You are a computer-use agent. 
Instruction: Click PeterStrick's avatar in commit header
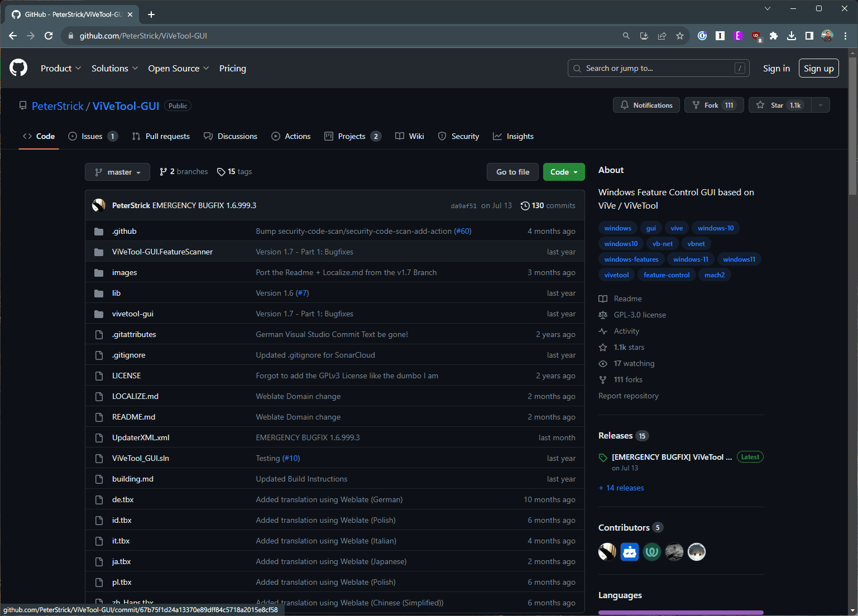point(99,205)
